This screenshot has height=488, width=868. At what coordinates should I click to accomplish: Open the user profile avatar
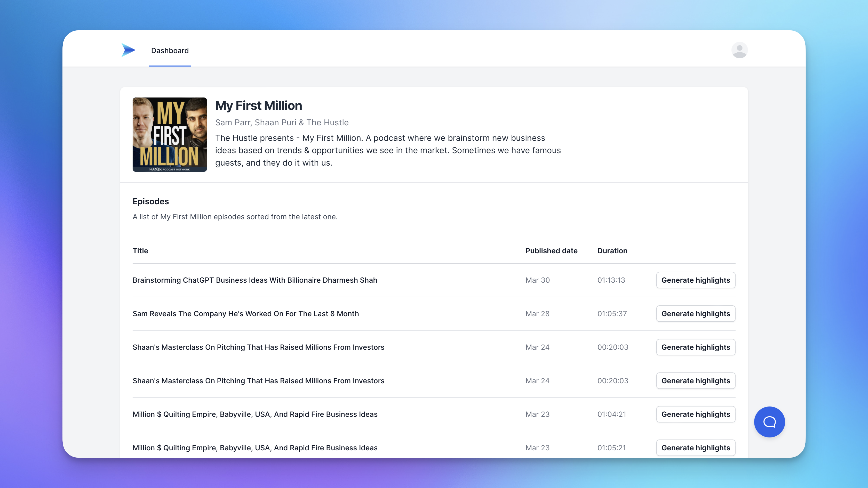739,50
